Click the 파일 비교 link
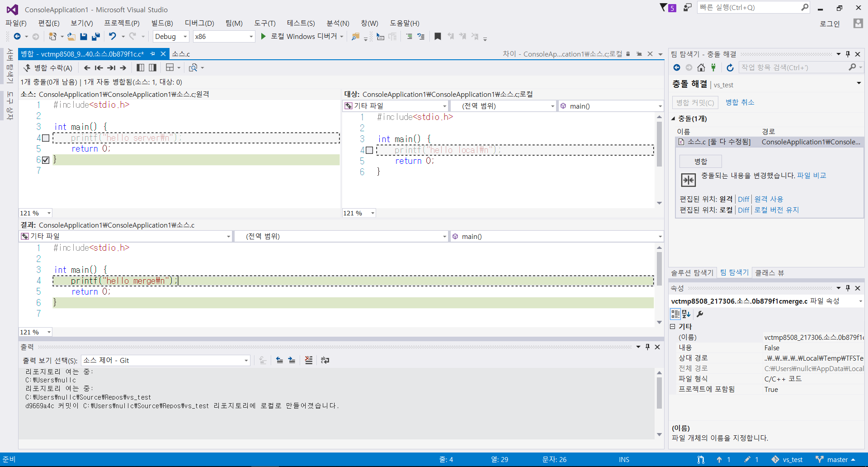868x467 pixels. [811, 176]
